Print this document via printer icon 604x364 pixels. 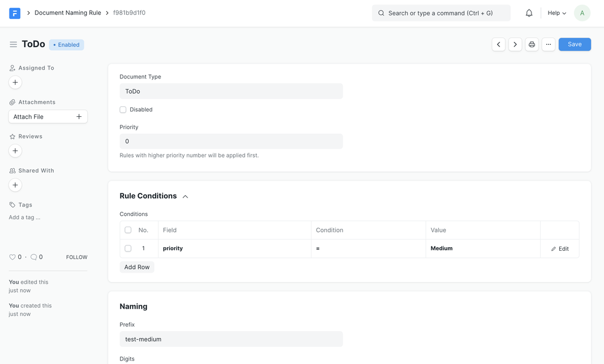531,44
